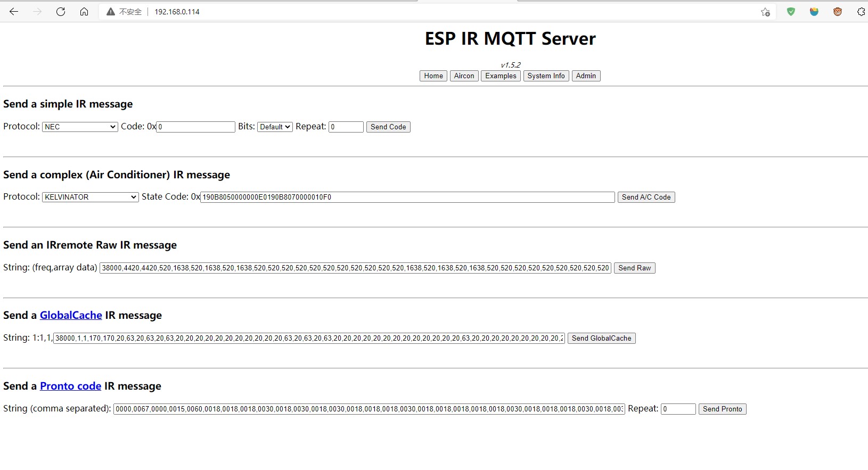This screenshot has height=470, width=868.
Task: Follow the Pronto code hyperlink
Action: (x=70, y=386)
